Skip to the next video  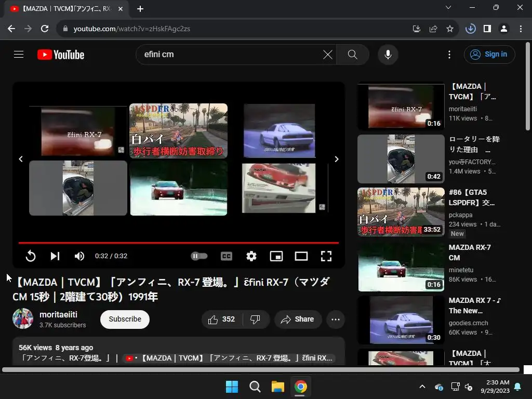coord(55,256)
